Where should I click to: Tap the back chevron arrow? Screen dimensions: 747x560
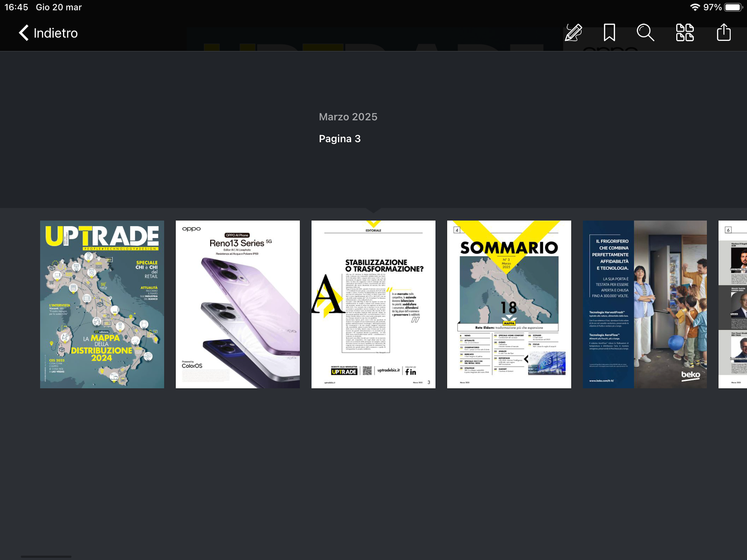[x=24, y=33]
